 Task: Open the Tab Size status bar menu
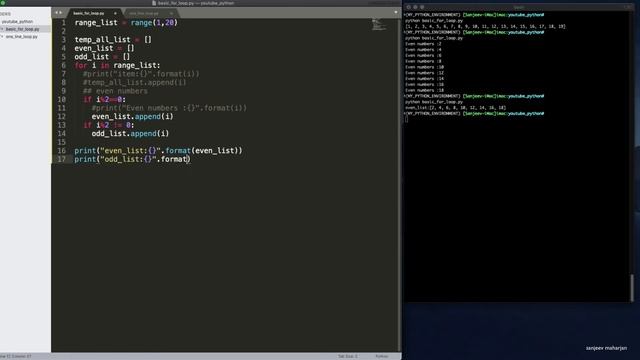347,356
